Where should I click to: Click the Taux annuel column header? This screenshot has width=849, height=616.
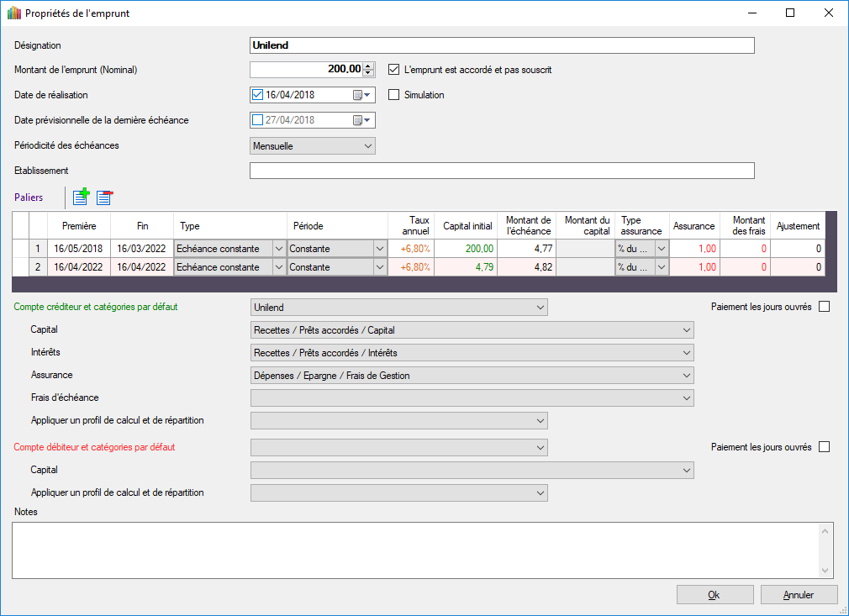tap(412, 226)
